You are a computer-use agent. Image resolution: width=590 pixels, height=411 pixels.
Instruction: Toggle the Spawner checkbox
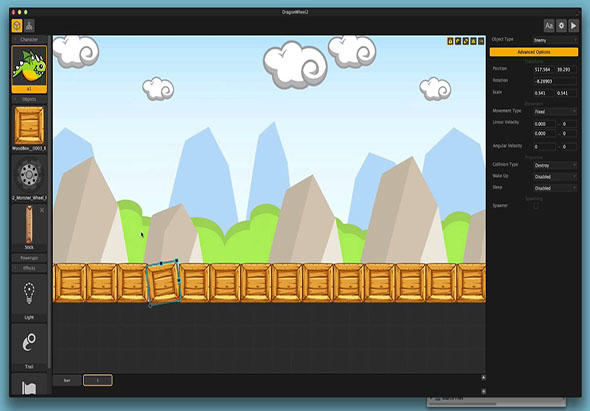pyautogui.click(x=536, y=206)
